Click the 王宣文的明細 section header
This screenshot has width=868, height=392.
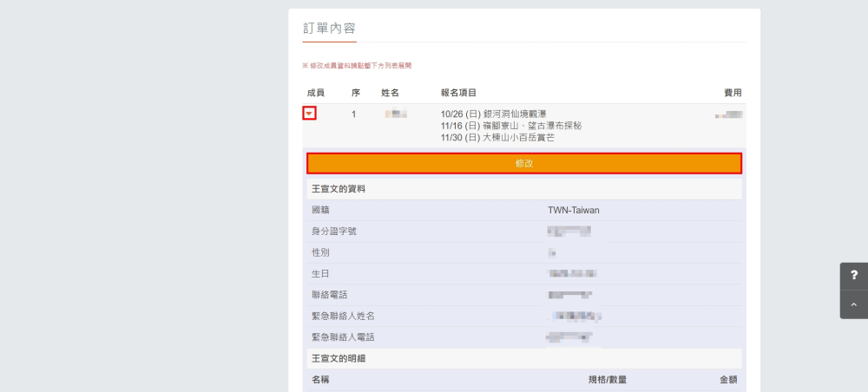339,358
